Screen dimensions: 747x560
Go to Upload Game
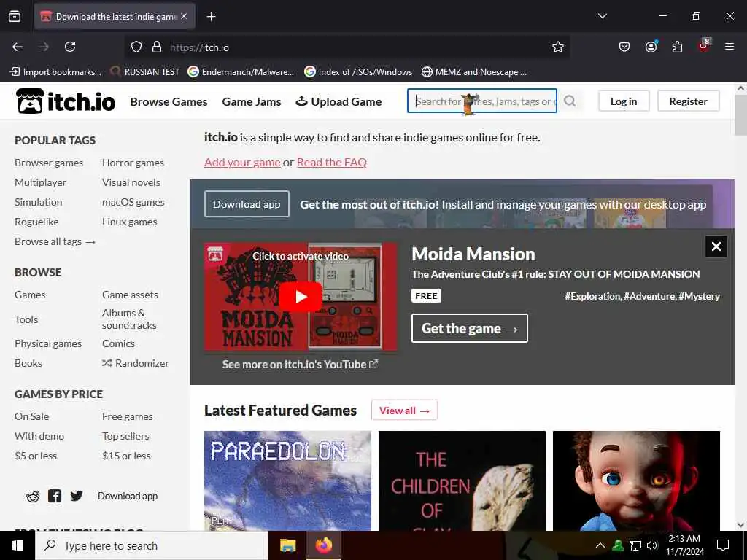pyautogui.click(x=338, y=101)
